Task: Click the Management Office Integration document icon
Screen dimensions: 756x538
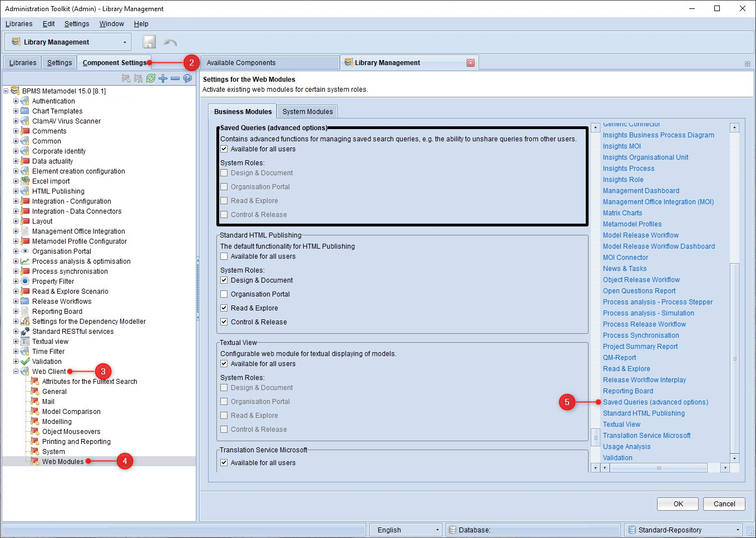Action: pos(25,231)
